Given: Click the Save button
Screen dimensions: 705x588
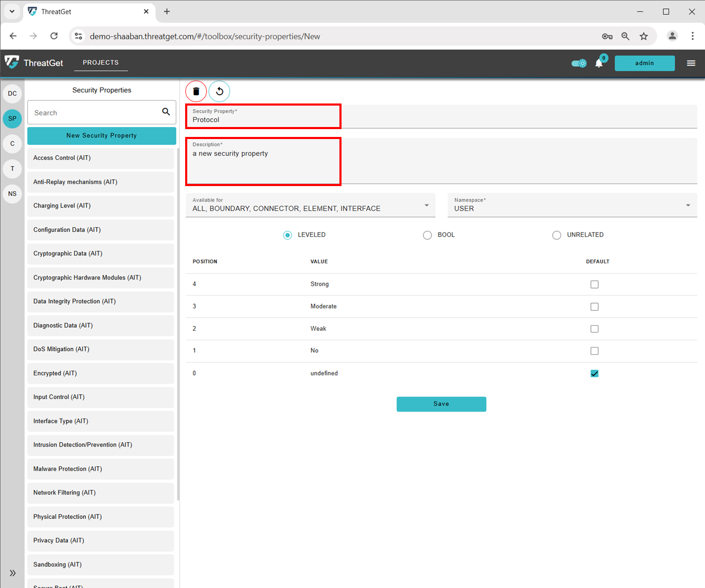Looking at the screenshot, I should (x=441, y=404).
